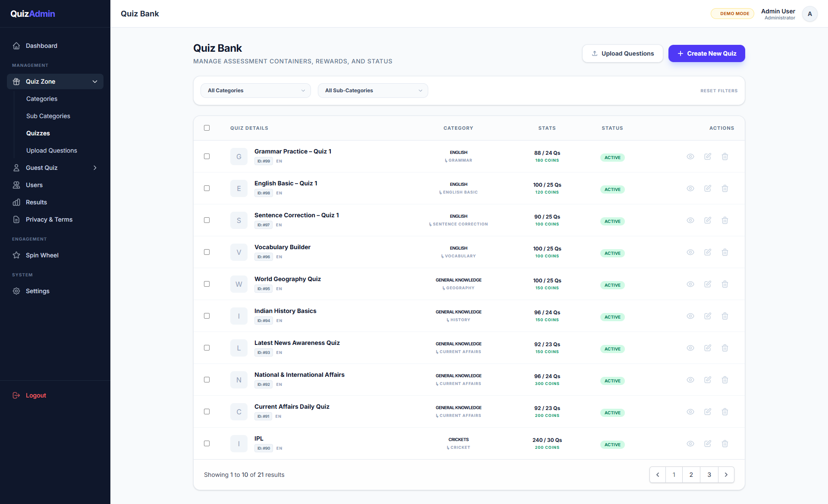
Task: Go to pagination page 2
Action: pos(691,475)
